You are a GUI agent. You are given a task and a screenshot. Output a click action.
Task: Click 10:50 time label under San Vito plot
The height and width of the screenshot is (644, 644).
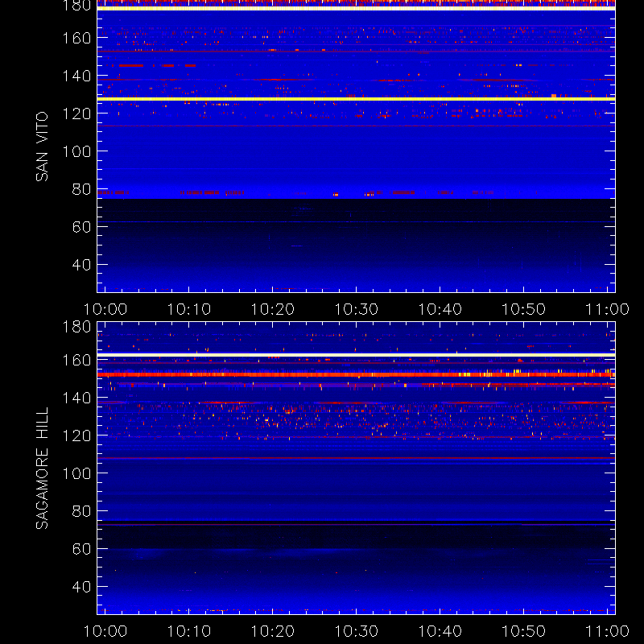click(x=524, y=309)
